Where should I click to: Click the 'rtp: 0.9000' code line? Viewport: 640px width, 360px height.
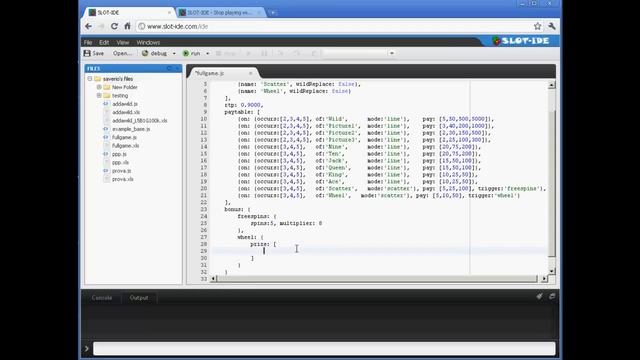(x=243, y=105)
